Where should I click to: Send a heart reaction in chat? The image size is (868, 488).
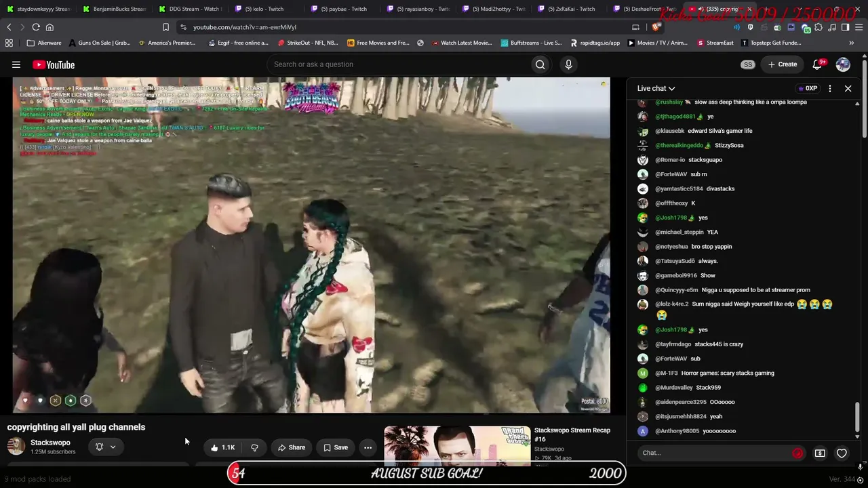(842, 453)
